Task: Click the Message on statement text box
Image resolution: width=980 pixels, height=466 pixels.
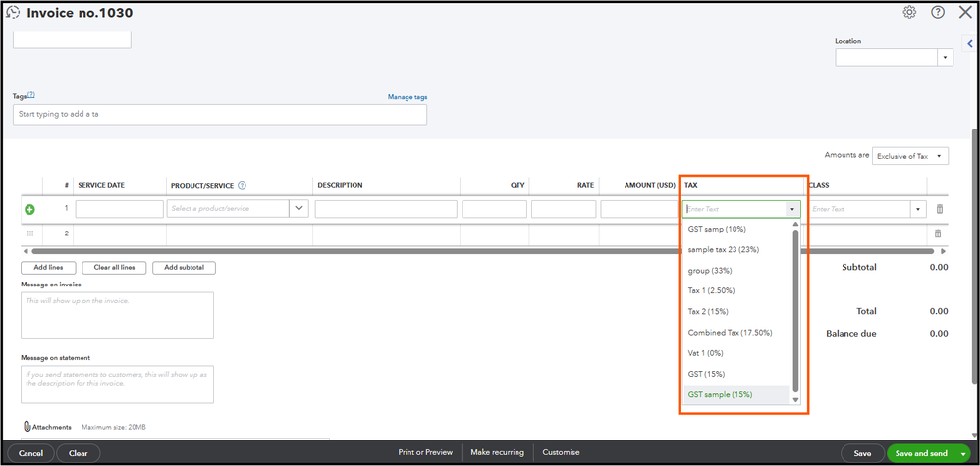Action: point(118,385)
